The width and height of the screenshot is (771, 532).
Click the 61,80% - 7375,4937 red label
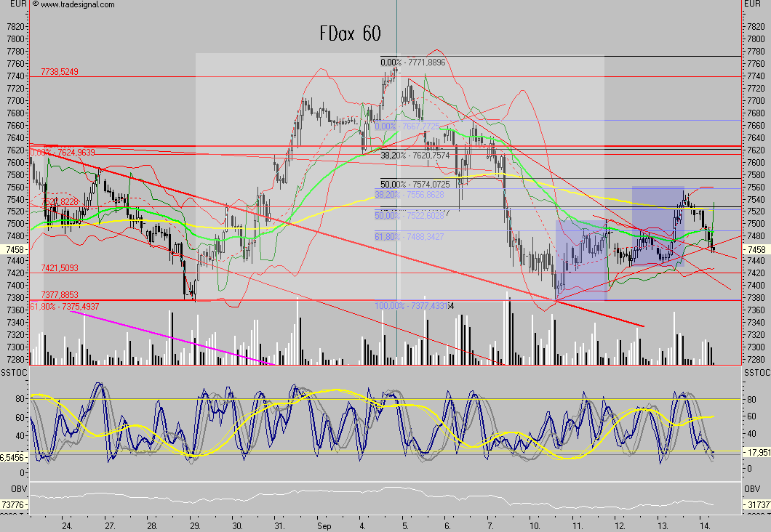point(64,307)
